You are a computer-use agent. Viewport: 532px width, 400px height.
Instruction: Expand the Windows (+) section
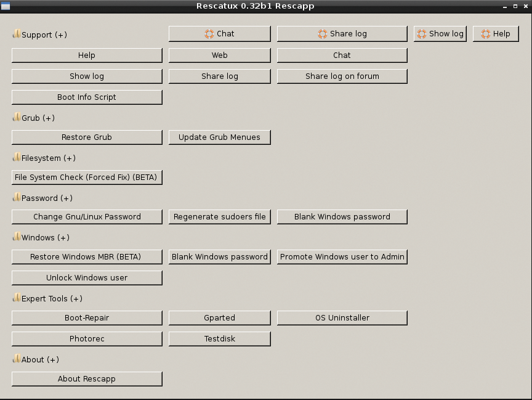point(45,237)
